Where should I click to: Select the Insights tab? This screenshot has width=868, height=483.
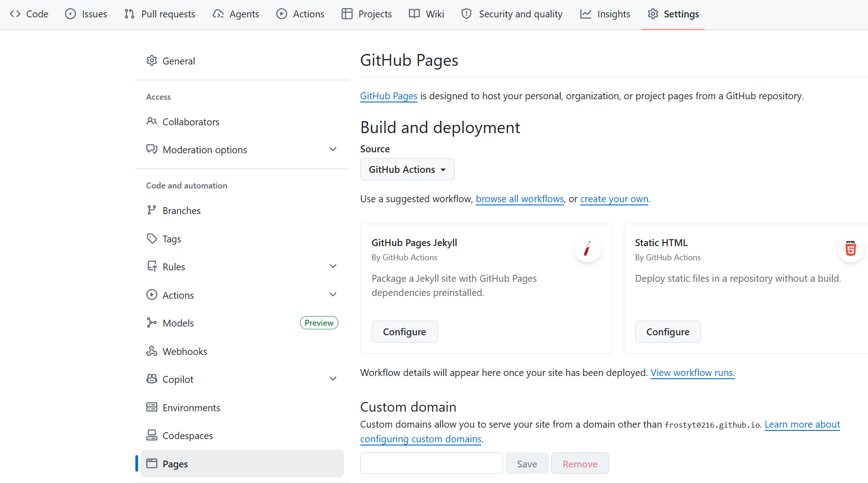[605, 14]
